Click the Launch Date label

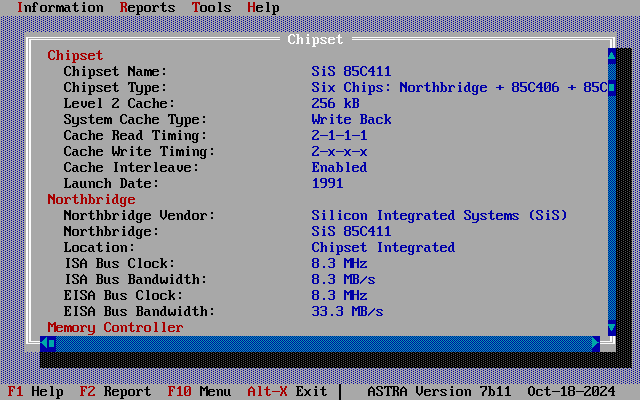(111, 183)
